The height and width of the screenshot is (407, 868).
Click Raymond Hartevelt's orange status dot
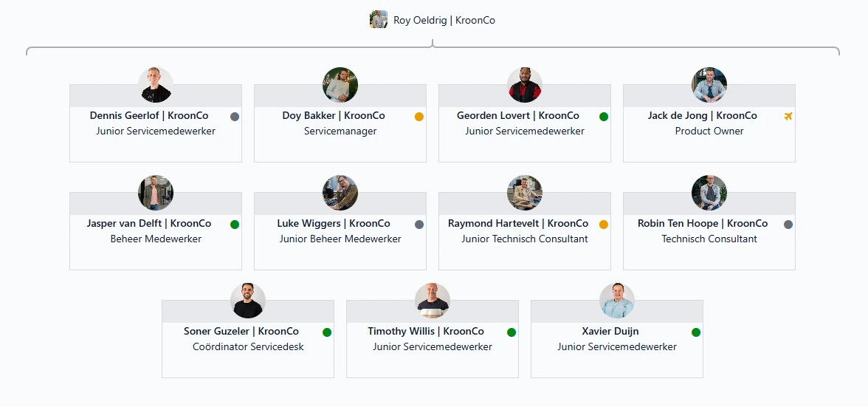coord(604,225)
